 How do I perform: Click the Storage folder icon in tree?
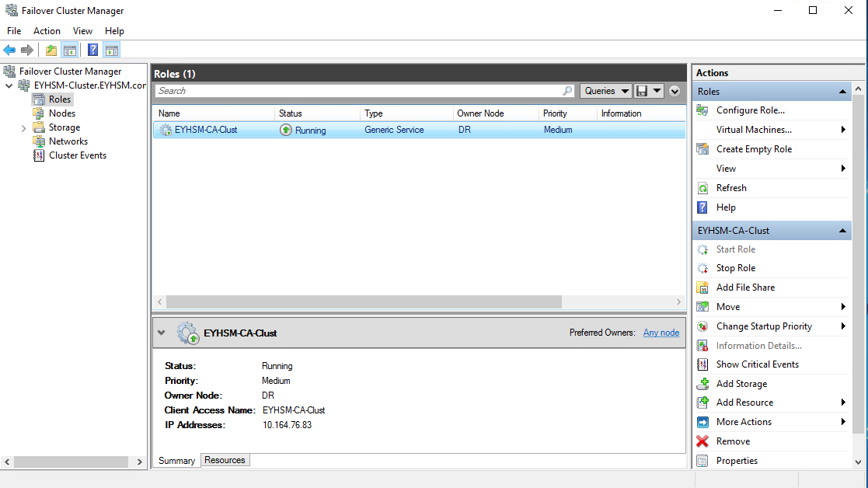pyautogui.click(x=39, y=127)
